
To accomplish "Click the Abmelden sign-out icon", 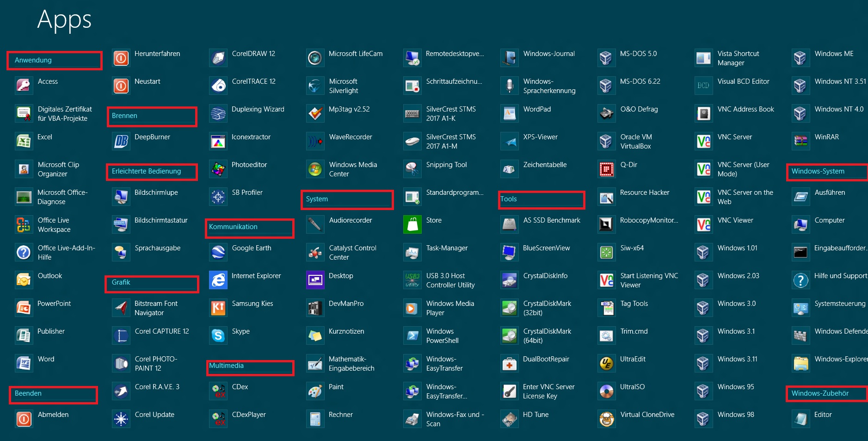I will (24, 419).
